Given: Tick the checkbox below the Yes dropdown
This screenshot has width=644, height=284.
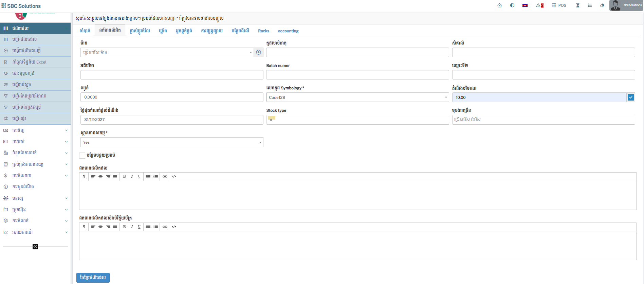Looking at the screenshot, I should pos(82,155).
